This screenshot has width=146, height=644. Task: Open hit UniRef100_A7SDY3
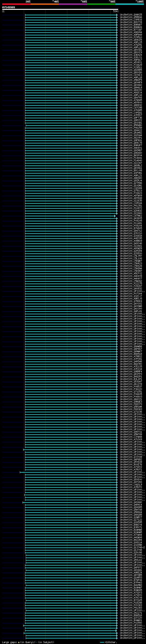coord(131,593)
